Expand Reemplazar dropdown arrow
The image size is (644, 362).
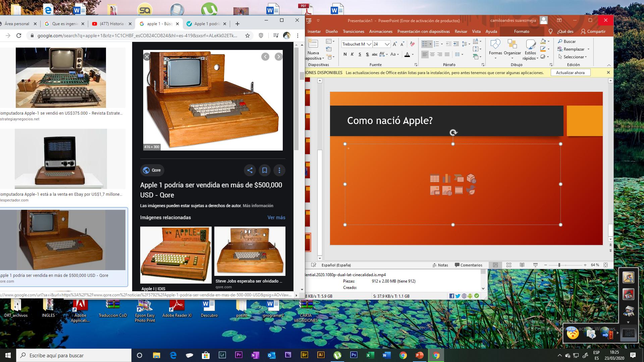pyautogui.click(x=588, y=49)
